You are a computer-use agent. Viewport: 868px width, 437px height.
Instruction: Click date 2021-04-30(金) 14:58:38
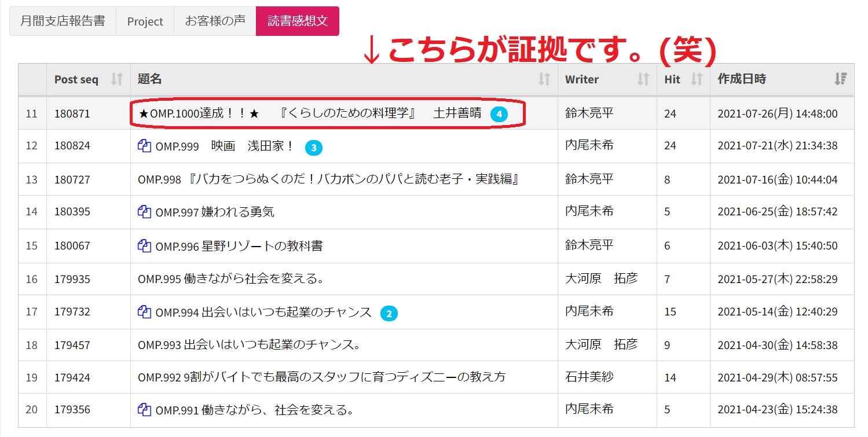pos(778,346)
